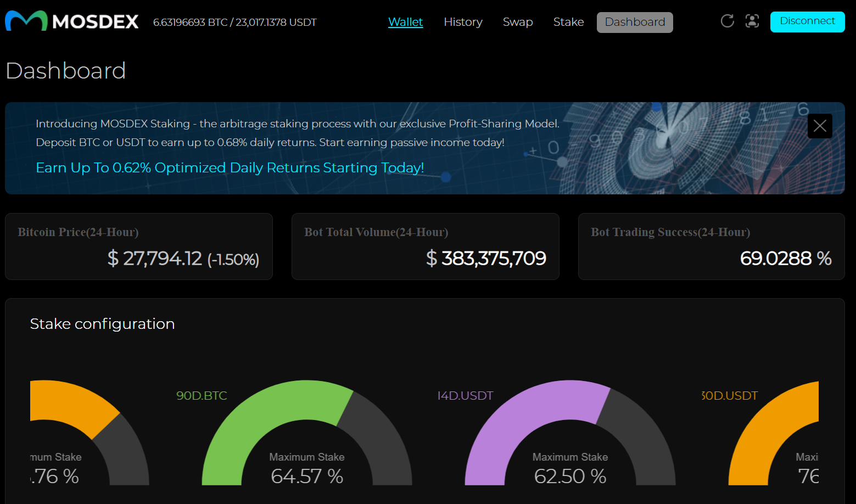Select the 30D.USDT orange stake gauge
The image size is (856, 504).
(774, 433)
